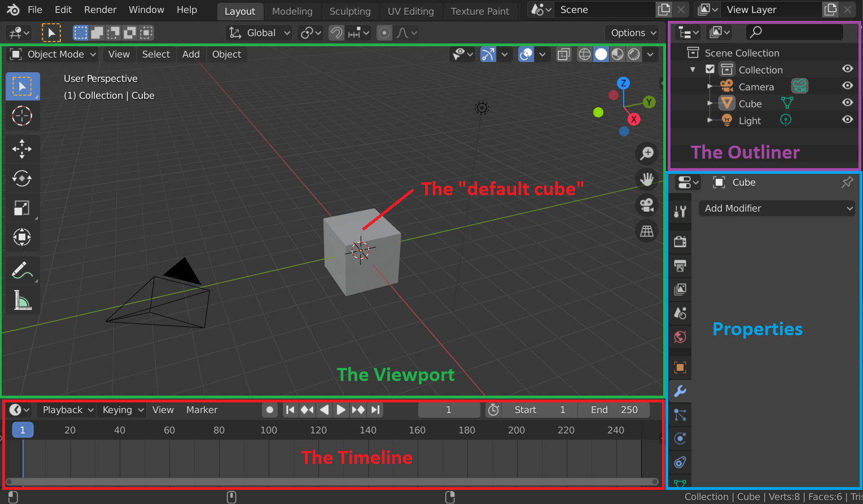Open the Physics properties tab
The height and width of the screenshot is (504, 863).
tap(680, 439)
